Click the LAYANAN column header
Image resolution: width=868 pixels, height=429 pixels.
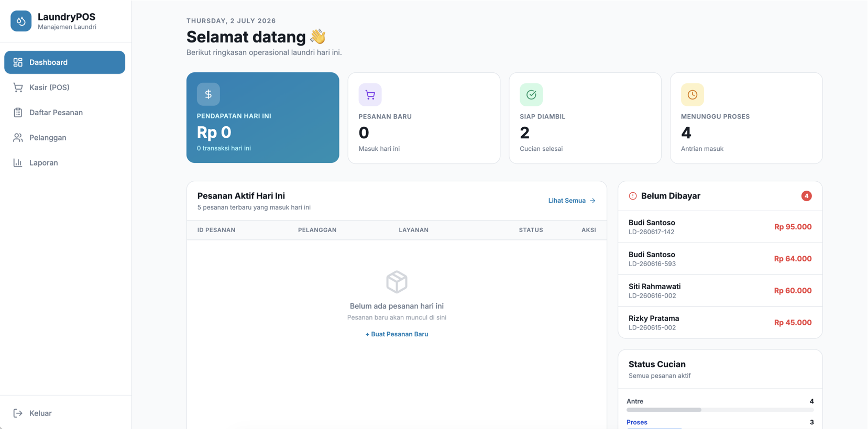pos(414,230)
